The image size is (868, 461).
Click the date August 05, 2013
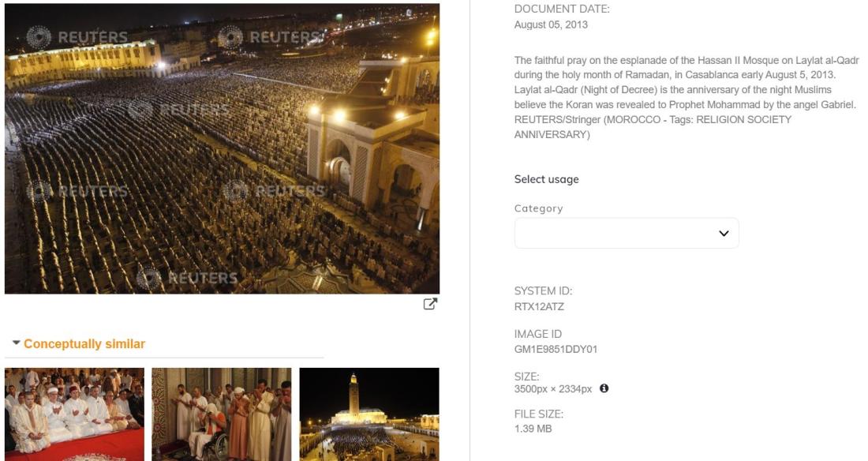[551, 24]
